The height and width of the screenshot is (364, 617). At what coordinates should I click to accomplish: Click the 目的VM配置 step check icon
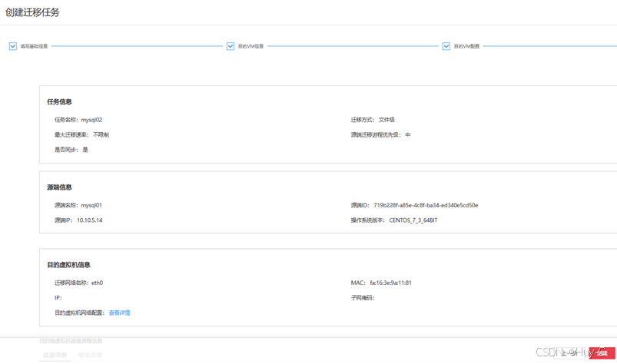tap(446, 46)
